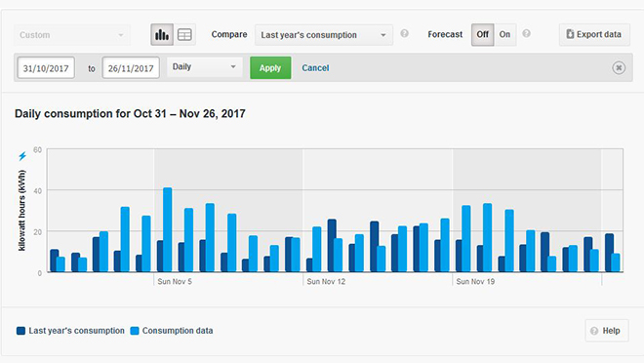Open the Compare Last year's consumption dropdown

click(x=324, y=35)
